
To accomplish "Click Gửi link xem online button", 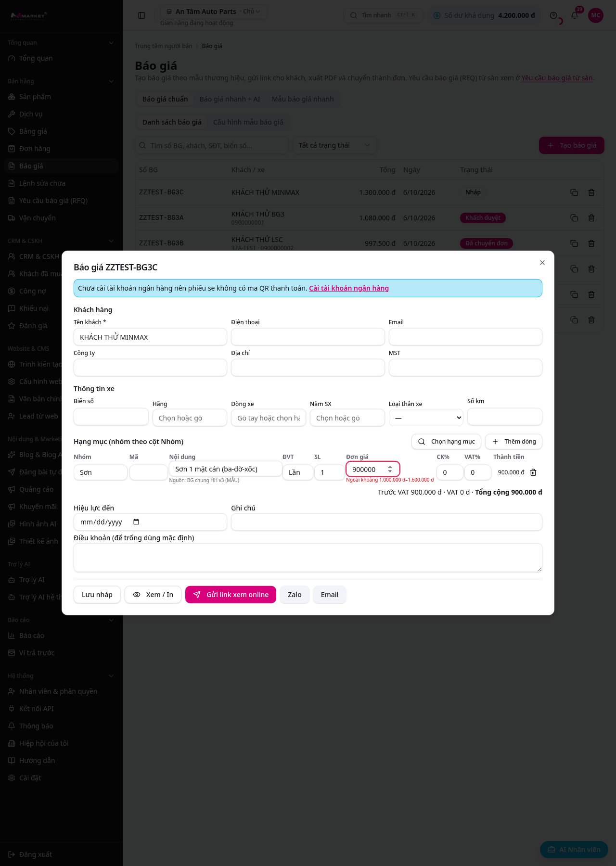I will [x=231, y=595].
